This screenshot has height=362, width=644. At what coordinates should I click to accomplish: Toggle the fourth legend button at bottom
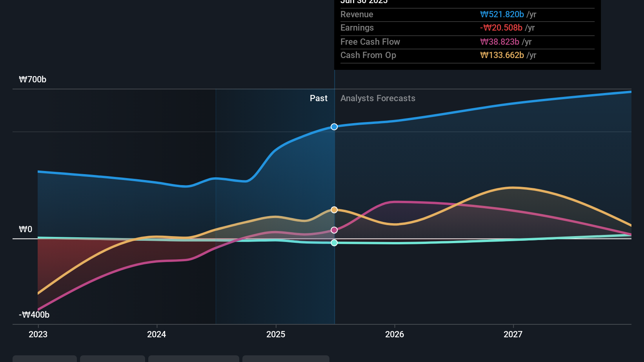click(286, 358)
